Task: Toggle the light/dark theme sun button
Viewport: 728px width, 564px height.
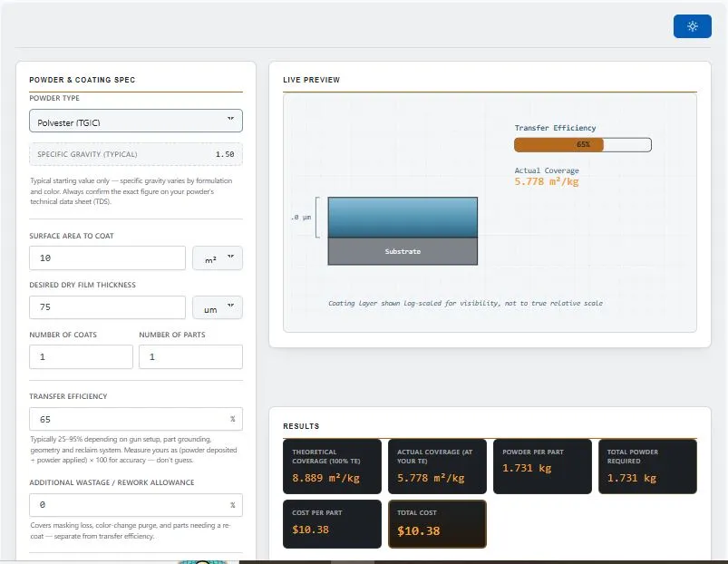Action: point(692,26)
